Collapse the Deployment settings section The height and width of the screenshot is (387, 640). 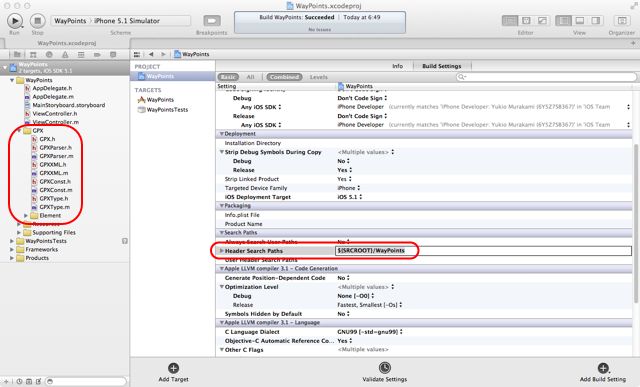(222, 134)
